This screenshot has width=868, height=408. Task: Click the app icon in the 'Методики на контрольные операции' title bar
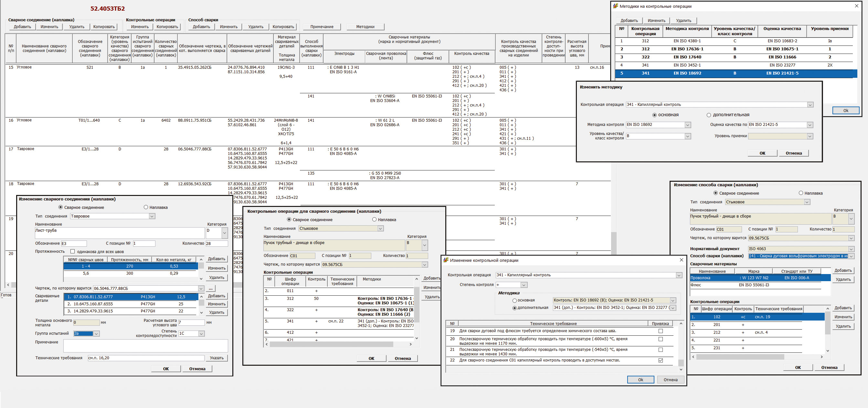[615, 6]
